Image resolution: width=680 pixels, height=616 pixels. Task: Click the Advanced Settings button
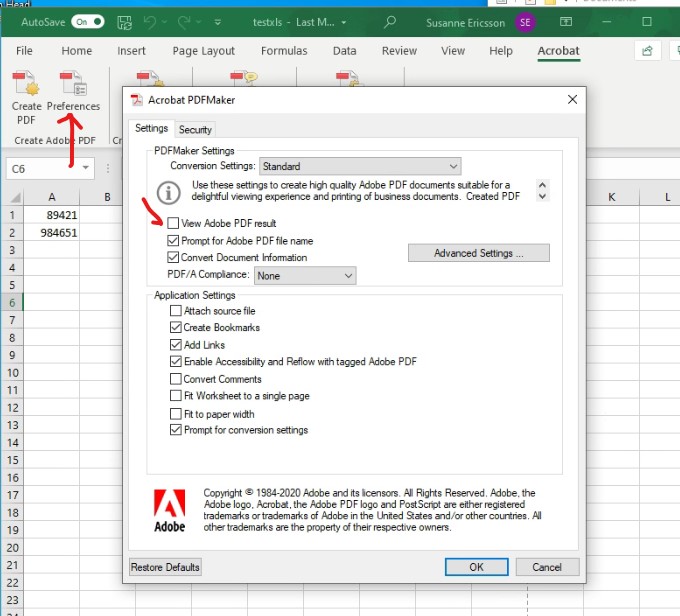[x=478, y=253]
